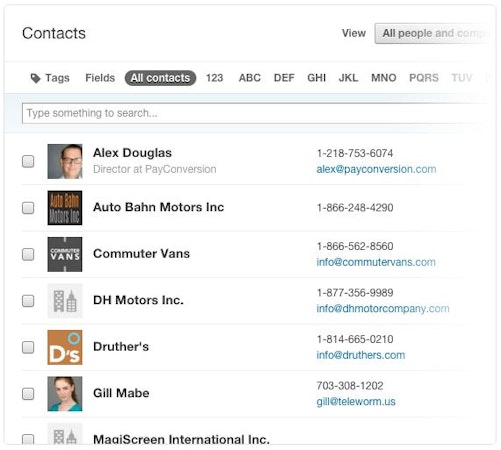Click phone number 1-814-665-0210

(x=355, y=339)
